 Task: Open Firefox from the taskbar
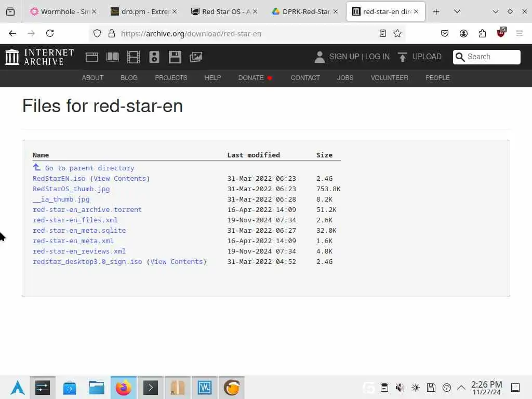click(x=124, y=388)
